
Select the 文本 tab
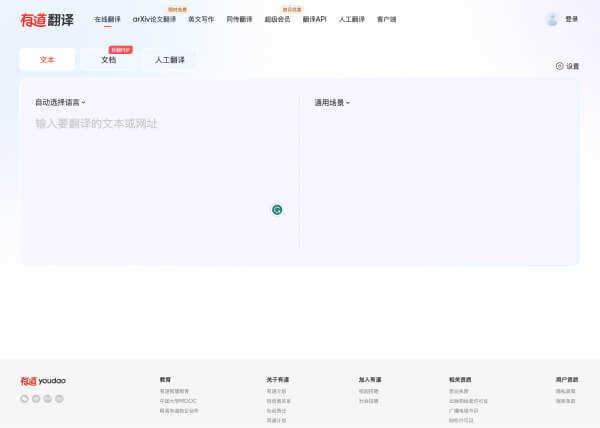(x=47, y=60)
